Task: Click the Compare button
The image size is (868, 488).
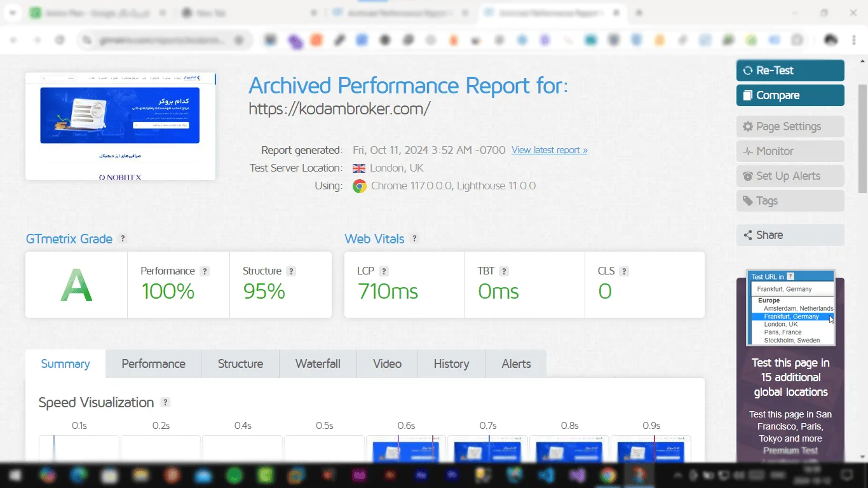Action: coord(790,95)
